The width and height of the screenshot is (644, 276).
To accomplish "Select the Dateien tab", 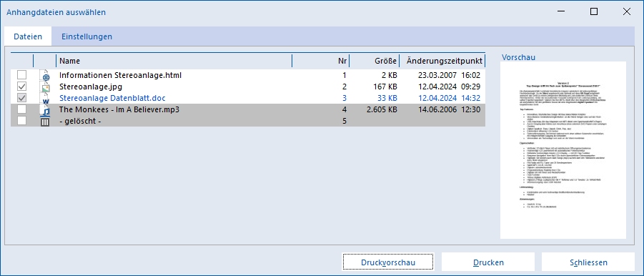I will [28, 36].
